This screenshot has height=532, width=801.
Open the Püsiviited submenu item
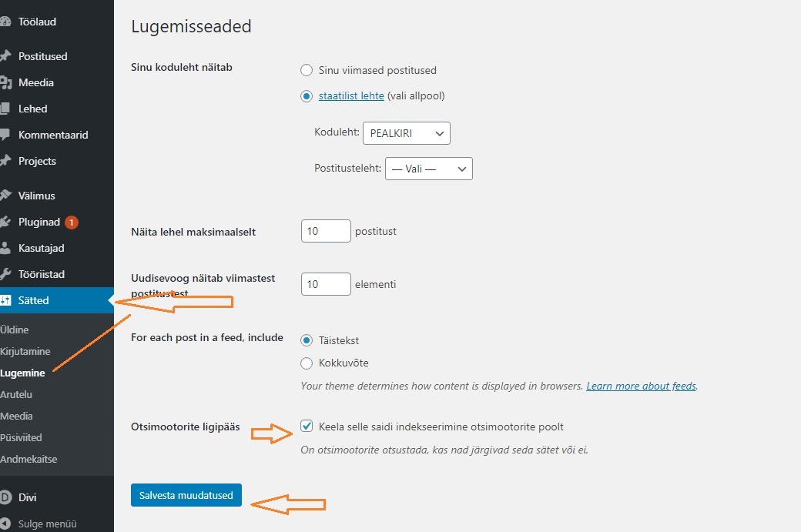coord(21,437)
